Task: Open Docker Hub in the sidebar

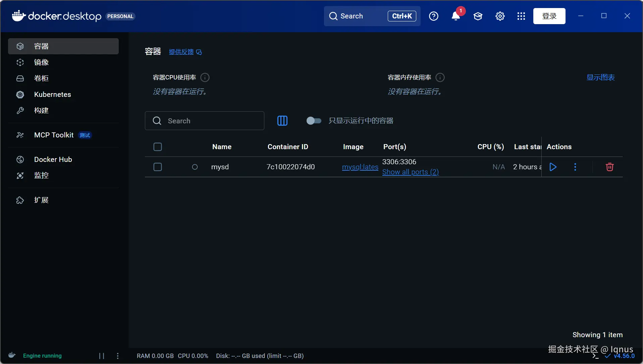Action: (x=63, y=160)
